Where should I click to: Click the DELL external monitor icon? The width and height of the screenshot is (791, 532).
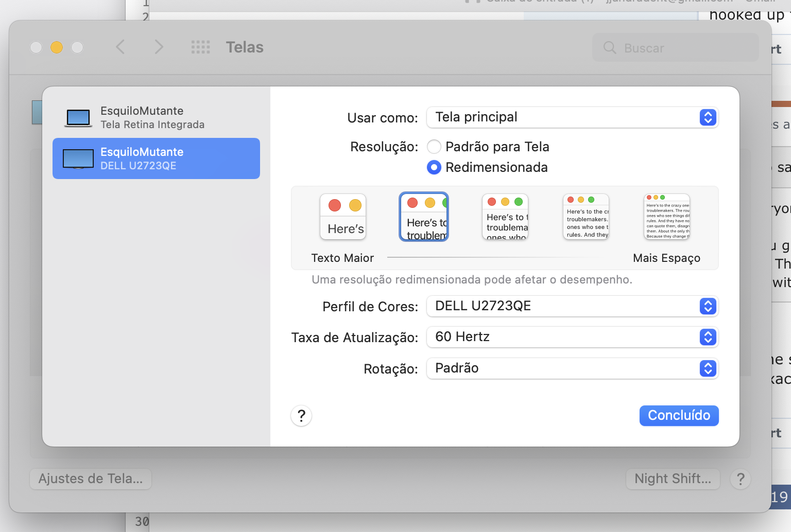coord(78,158)
